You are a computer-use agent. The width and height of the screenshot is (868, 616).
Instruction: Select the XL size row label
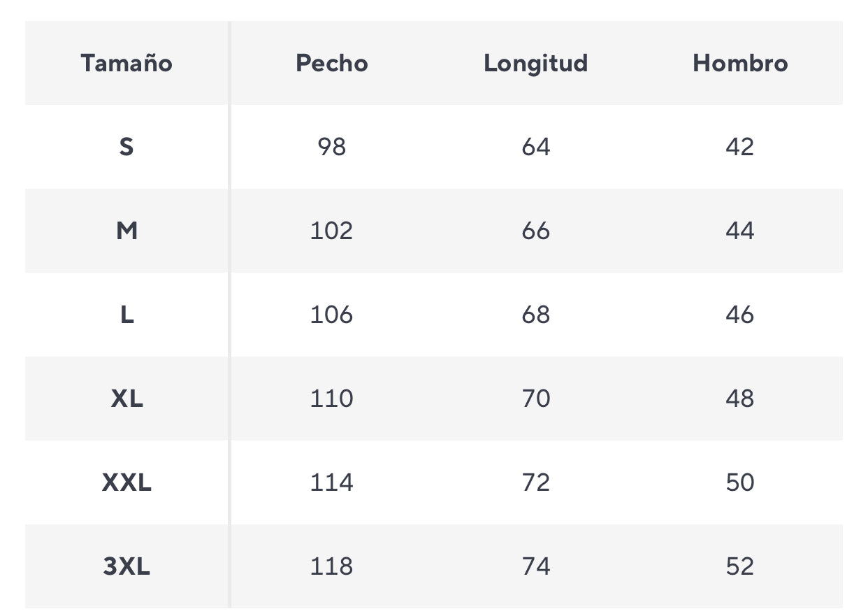126,399
